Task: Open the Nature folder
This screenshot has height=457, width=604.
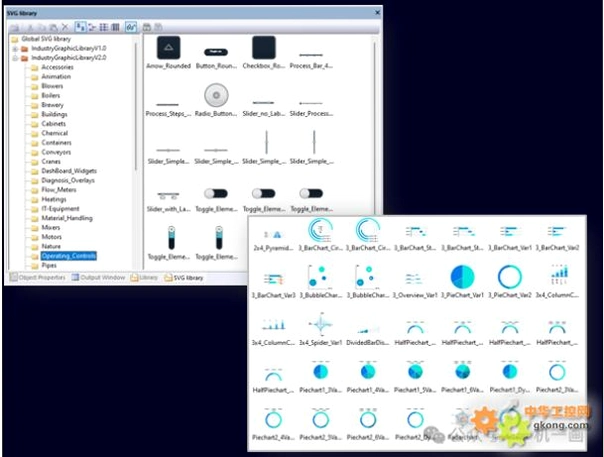Action: click(51, 247)
